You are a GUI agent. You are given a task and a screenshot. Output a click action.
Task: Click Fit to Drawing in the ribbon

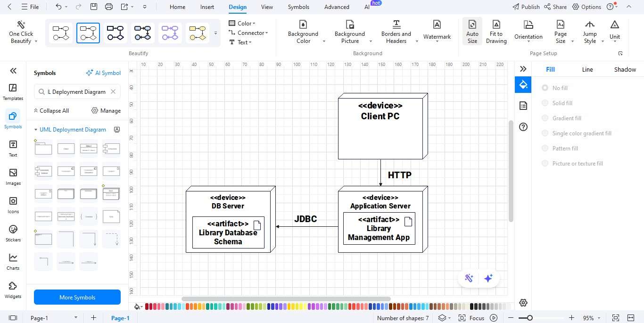(496, 32)
